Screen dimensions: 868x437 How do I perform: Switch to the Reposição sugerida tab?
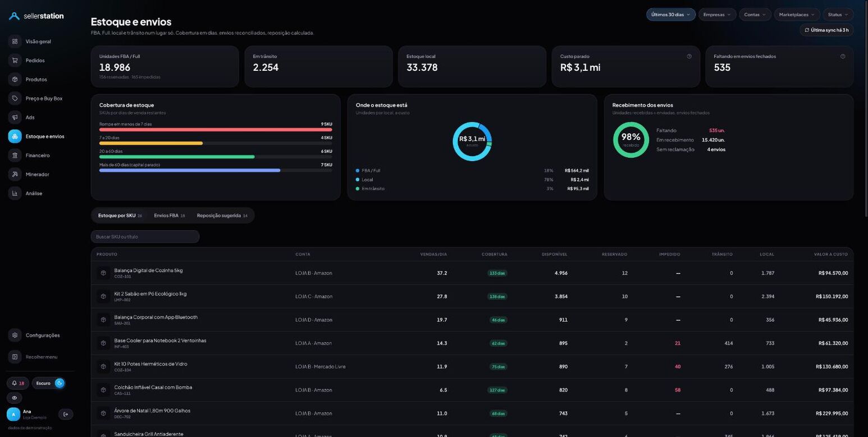click(x=222, y=216)
